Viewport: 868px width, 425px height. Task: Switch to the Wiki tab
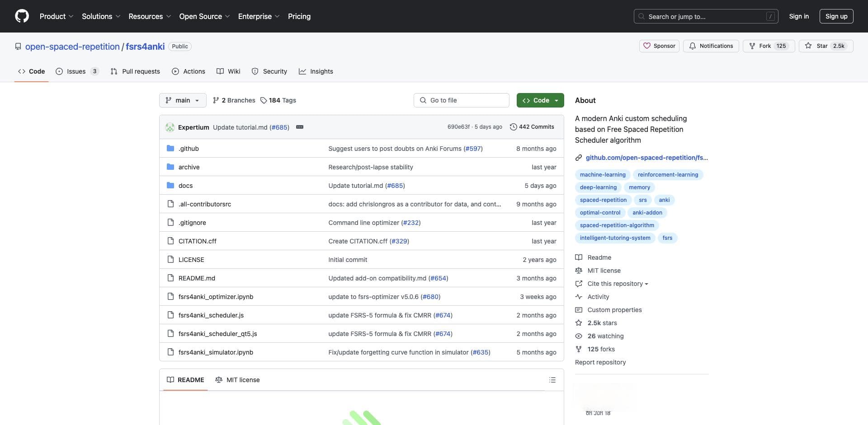click(x=228, y=71)
